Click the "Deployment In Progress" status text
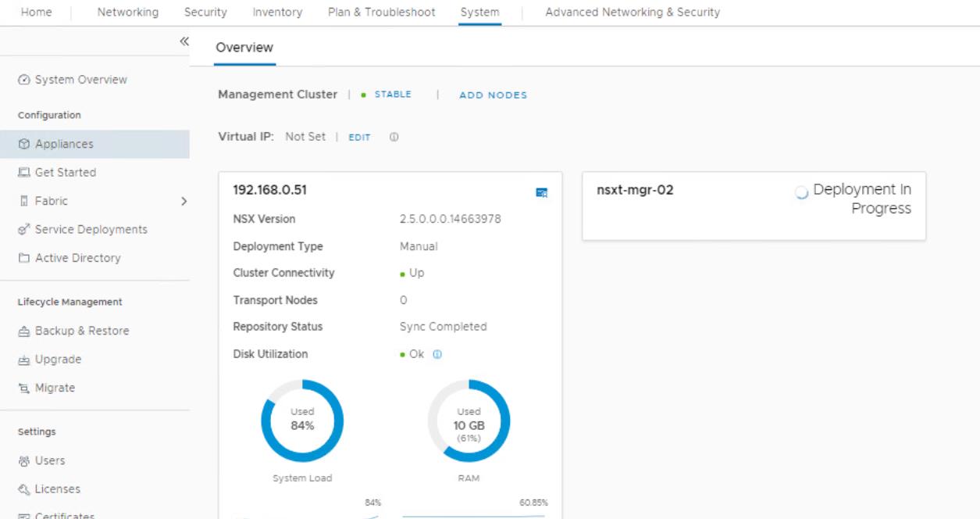980x519 pixels. 863,200
